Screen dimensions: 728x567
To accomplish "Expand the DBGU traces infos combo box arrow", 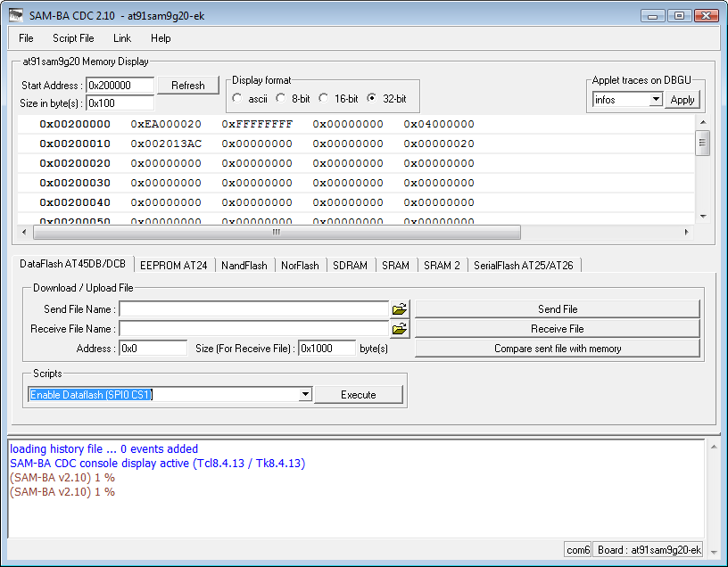I will tap(658, 100).
